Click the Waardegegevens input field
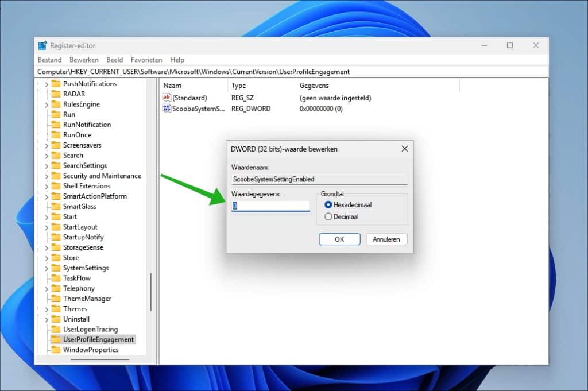The image size is (588, 391). [x=270, y=206]
